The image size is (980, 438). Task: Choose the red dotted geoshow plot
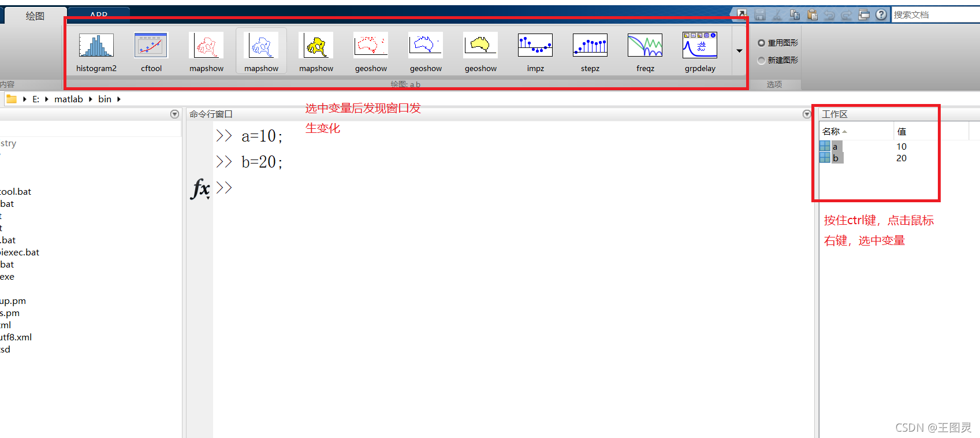tap(371, 52)
